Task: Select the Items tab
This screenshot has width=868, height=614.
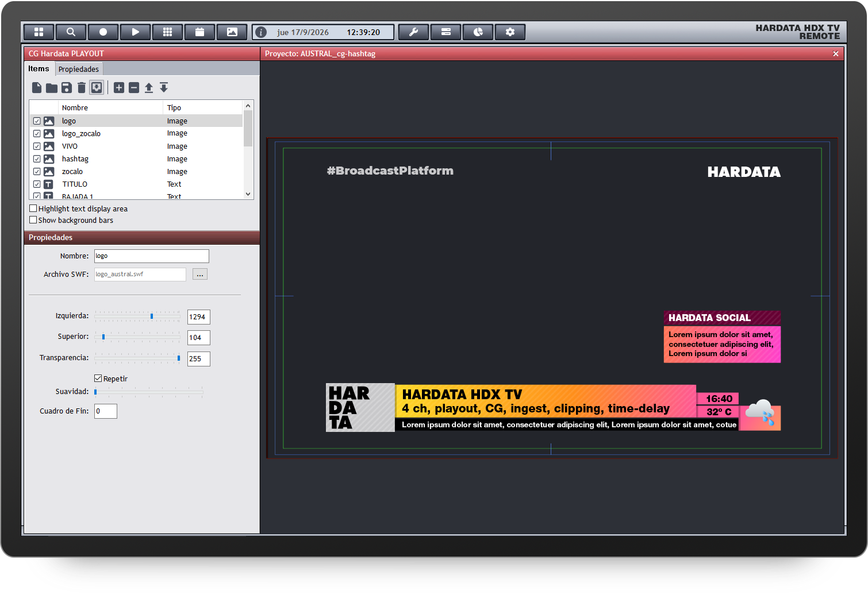Action: 39,69
